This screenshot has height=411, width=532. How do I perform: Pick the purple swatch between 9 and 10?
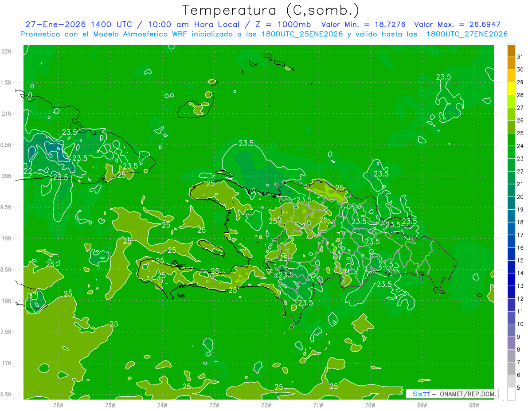click(x=511, y=331)
